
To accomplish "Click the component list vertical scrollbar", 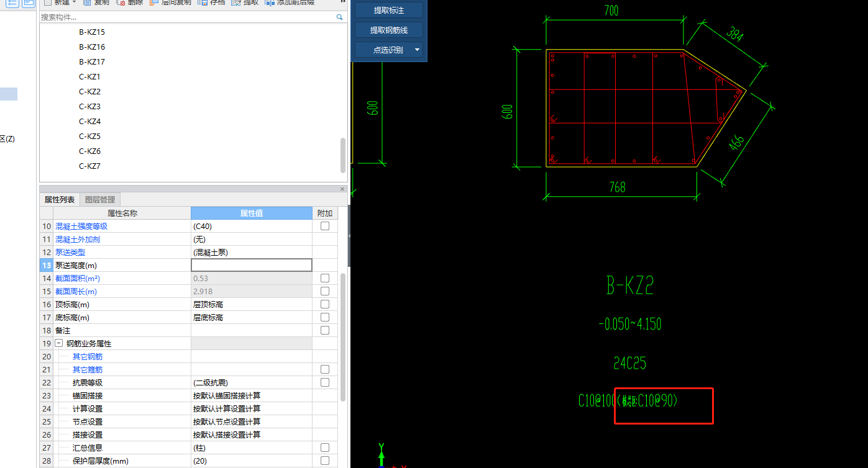I will (x=343, y=156).
